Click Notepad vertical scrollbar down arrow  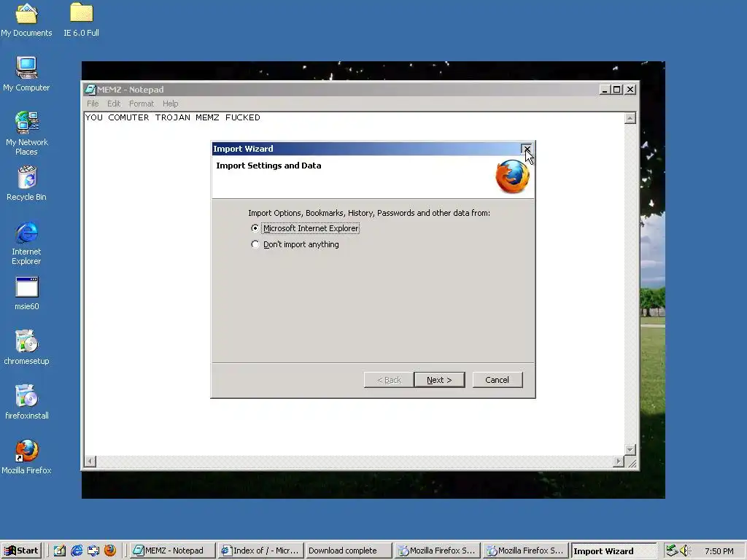pos(630,449)
